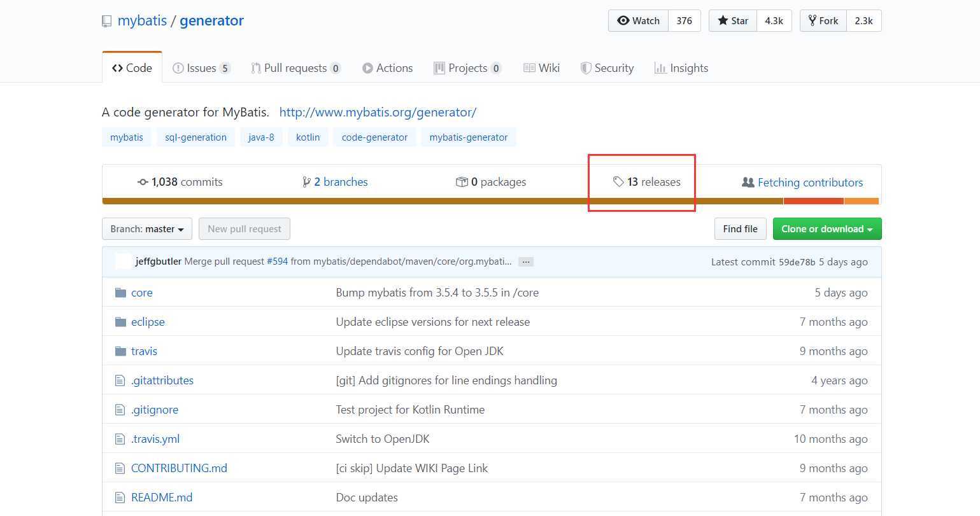This screenshot has height=516, width=980.
Task: Open the generator repository link
Action: (211, 21)
